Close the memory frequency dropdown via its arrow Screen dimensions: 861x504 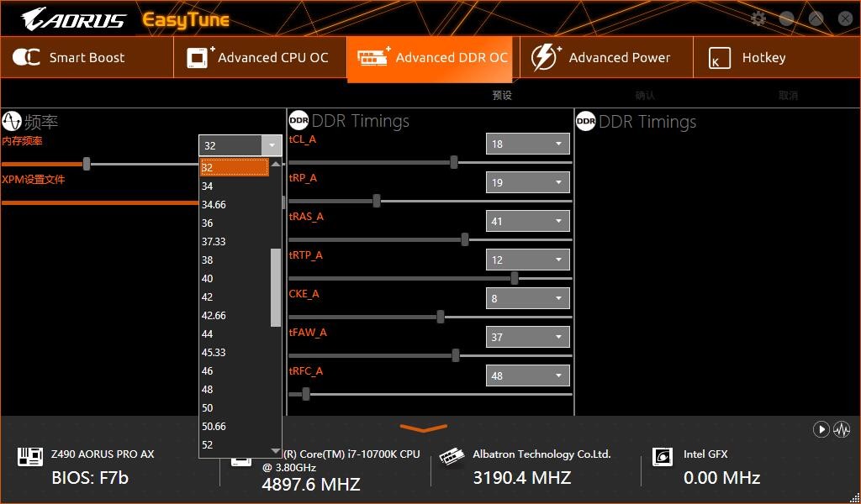click(x=272, y=145)
